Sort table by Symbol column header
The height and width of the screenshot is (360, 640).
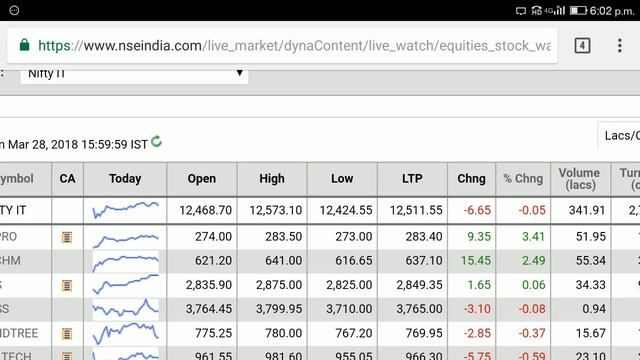[x=25, y=179]
